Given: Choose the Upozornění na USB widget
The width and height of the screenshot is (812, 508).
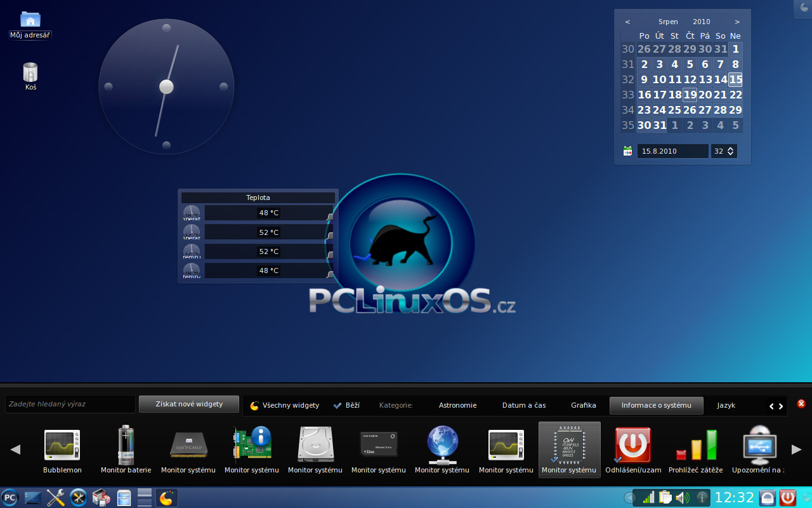Looking at the screenshot, I should click(758, 450).
